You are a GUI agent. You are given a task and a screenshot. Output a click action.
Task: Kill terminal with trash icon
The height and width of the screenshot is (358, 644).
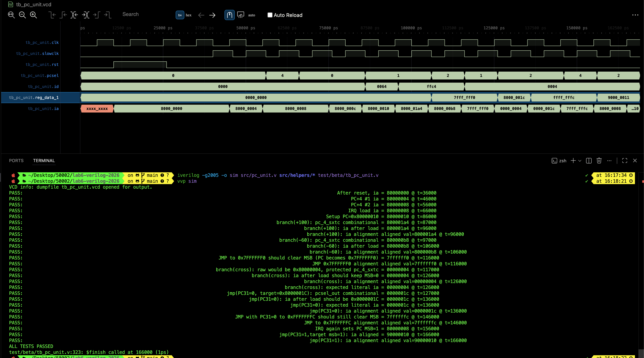(x=599, y=161)
